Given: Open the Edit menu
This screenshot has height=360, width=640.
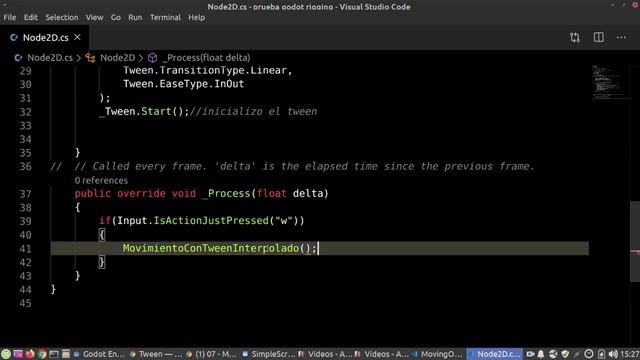Looking at the screenshot, I should pos(31,18).
